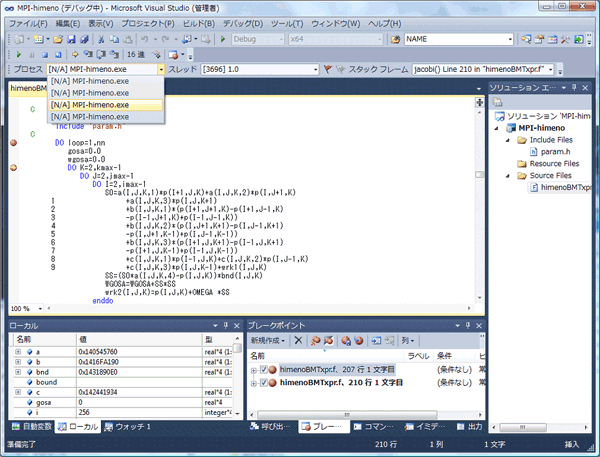Open the ビルド(B) menu
Image resolution: width=600 pixels, height=457 pixels.
click(x=199, y=24)
